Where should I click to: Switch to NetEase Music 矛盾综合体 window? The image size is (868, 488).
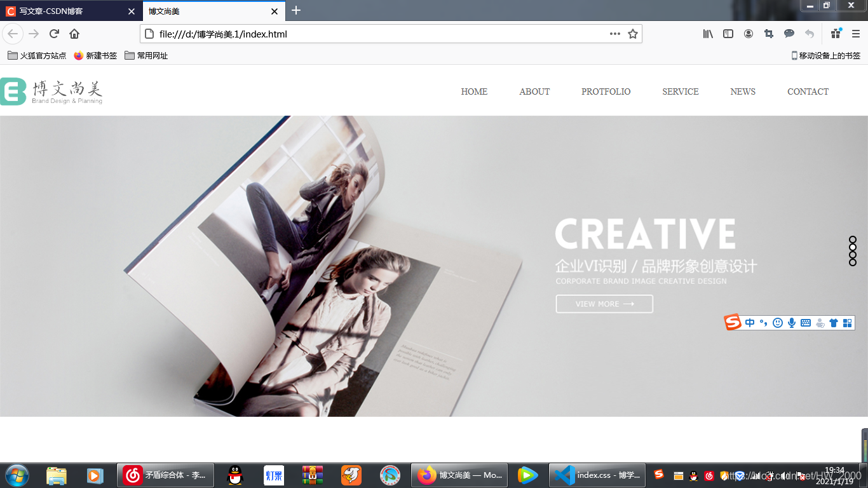click(165, 475)
